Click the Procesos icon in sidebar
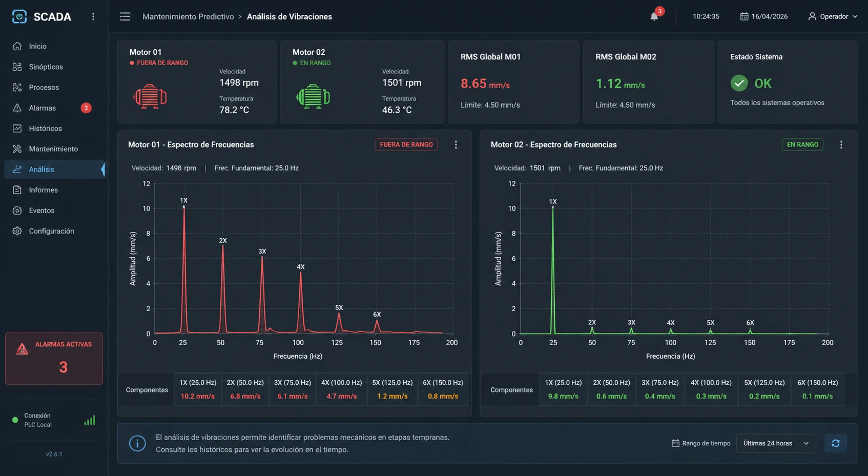The image size is (868, 476). pyautogui.click(x=17, y=87)
